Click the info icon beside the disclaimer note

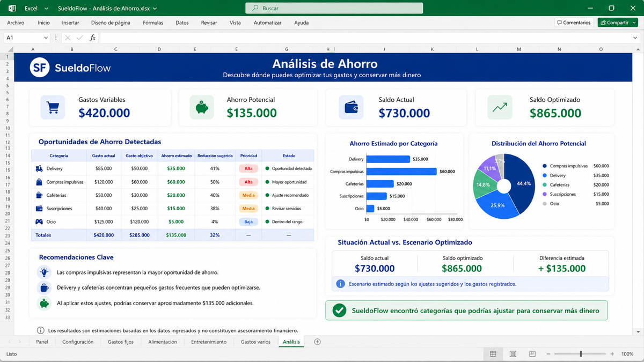coord(40,330)
